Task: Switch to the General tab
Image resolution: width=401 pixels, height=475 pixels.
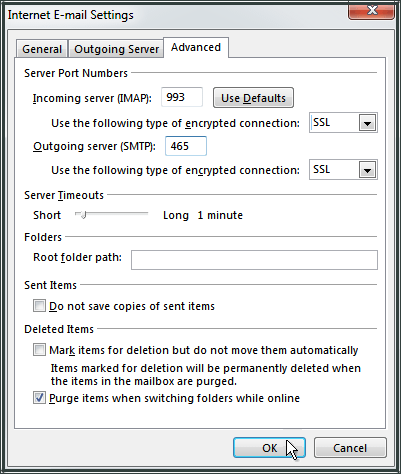Action: pyautogui.click(x=42, y=49)
